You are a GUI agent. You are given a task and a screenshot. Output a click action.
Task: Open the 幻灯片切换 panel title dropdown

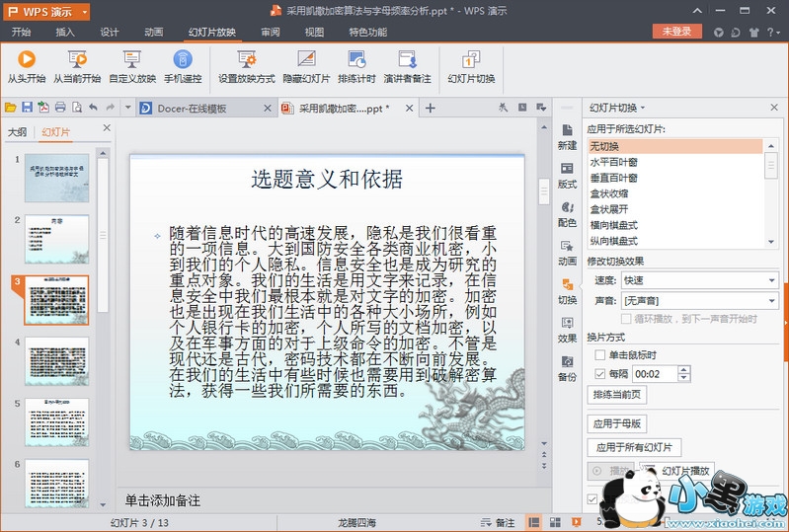[616, 108]
